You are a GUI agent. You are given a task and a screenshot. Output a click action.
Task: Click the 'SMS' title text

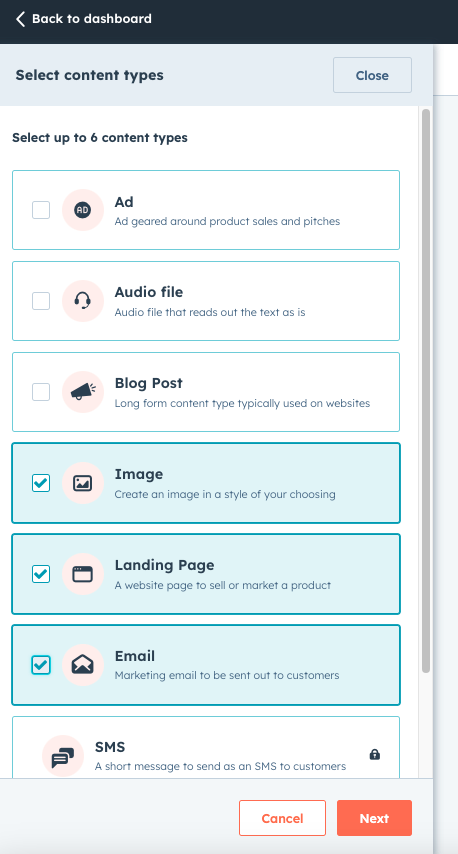(110, 747)
